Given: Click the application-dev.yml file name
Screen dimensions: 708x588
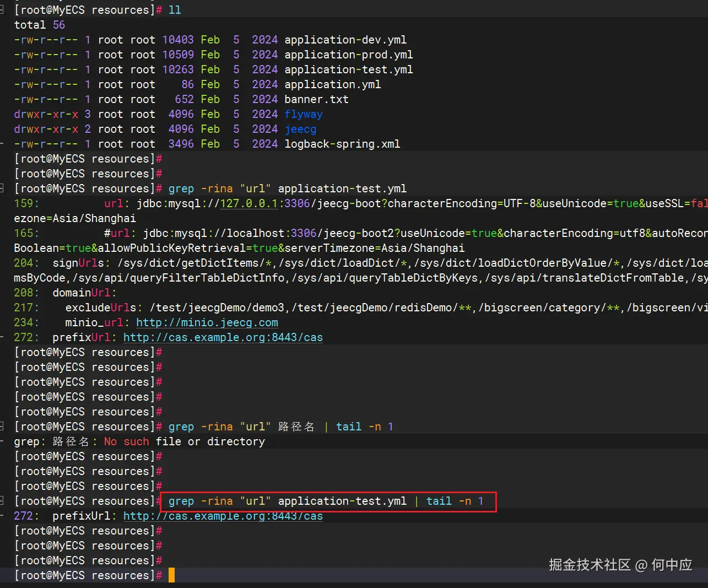Looking at the screenshot, I should (x=345, y=40).
